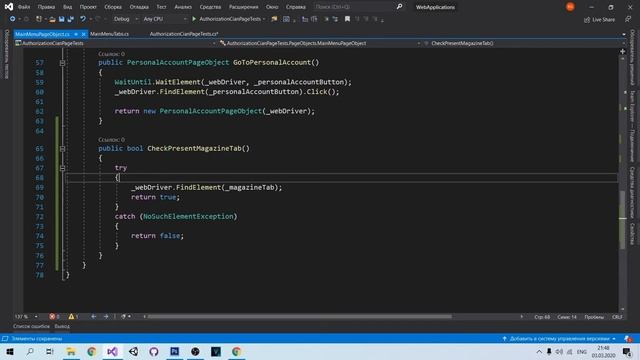Open the Live Share feature
640x360 pixels.
pyautogui.click(x=599, y=20)
